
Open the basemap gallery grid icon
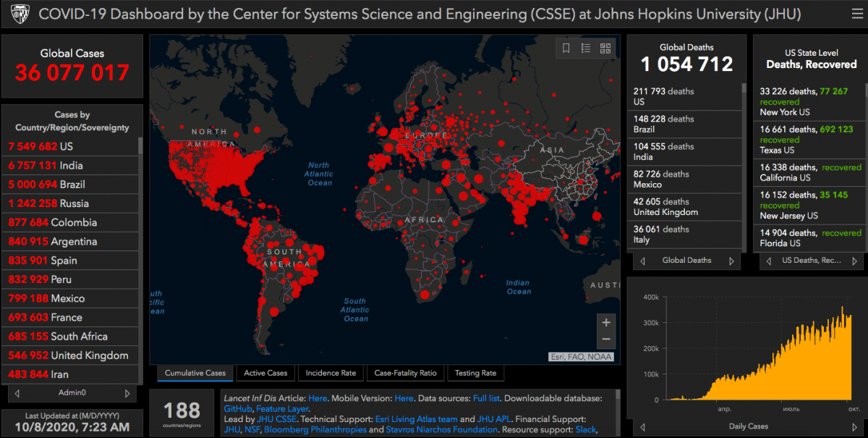tap(605, 49)
